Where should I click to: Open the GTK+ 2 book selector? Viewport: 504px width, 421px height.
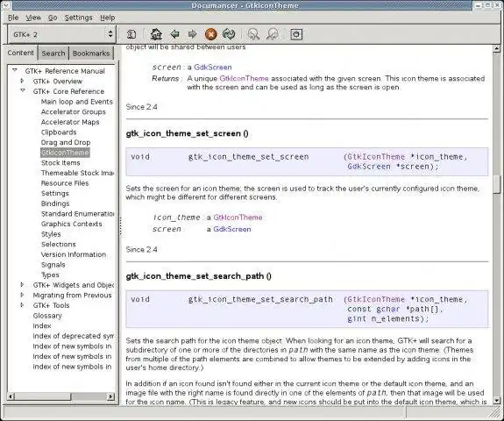coord(61,34)
